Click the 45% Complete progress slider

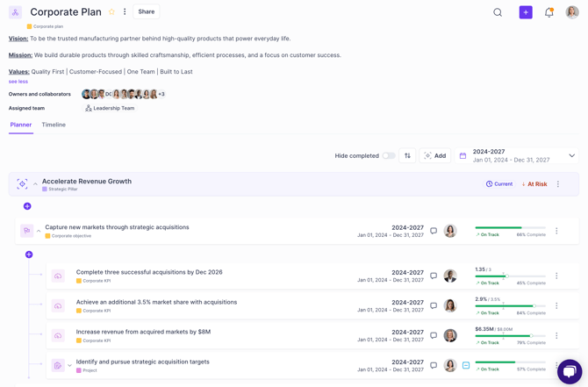[x=511, y=276]
